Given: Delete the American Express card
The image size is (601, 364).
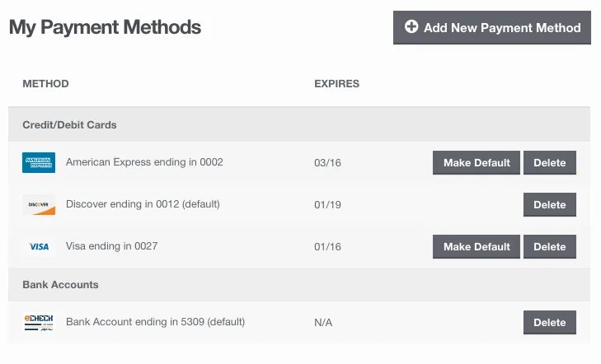Looking at the screenshot, I should [549, 163].
